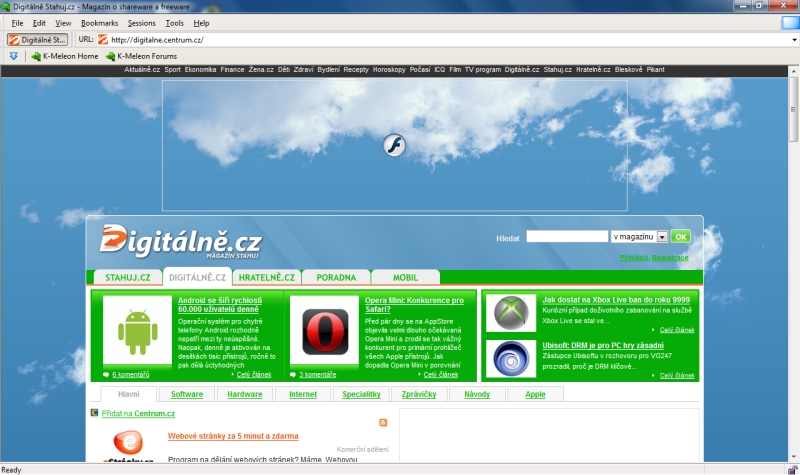Click the Centrum.cz icon beside Přidat
The image size is (800, 475).
pyautogui.click(x=94, y=413)
